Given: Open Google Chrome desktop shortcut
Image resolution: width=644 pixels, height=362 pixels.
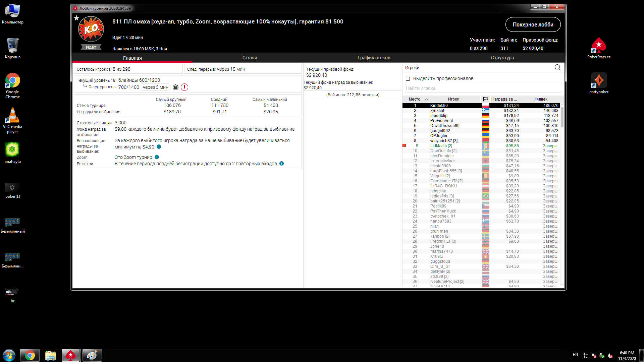Looking at the screenshot, I should point(12,86).
